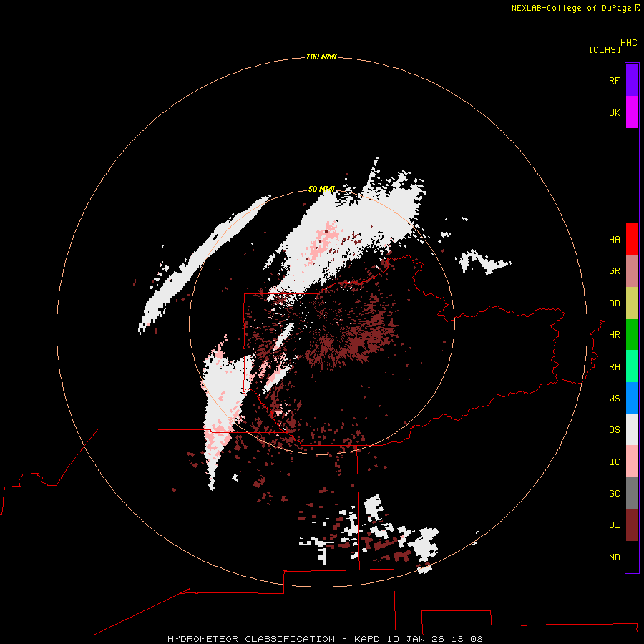Select the BI dark red swatch
This screenshot has height=644, width=644.
[x=632, y=525]
